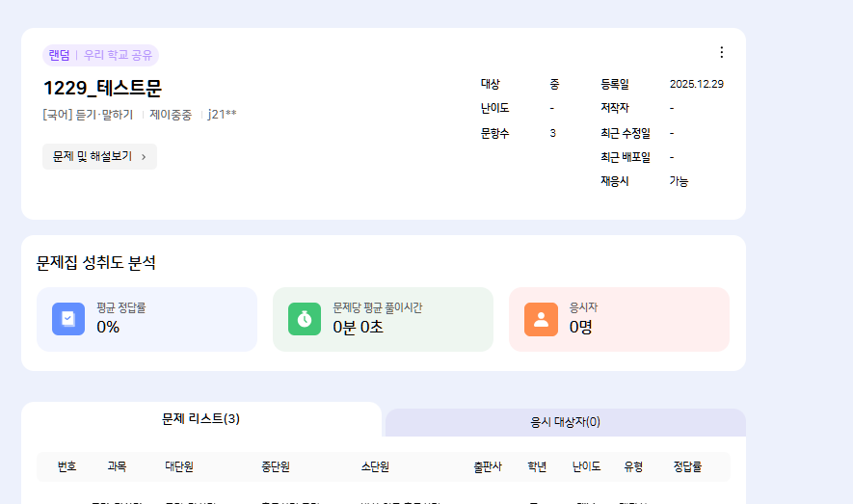Screen dimensions: 853x504
Task: Click the 2025.12.29 registration date
Action: click(x=696, y=84)
